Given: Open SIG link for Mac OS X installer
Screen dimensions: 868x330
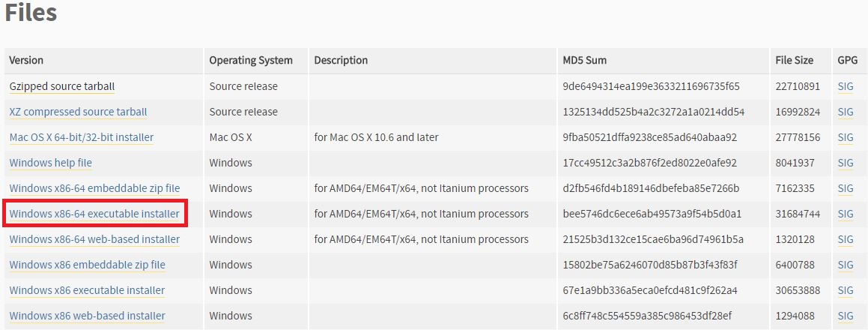Looking at the screenshot, I should click(846, 137).
